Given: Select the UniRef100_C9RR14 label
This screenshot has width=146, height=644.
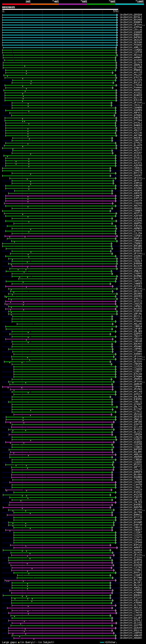Looking at the screenshot, I should point(131,326).
